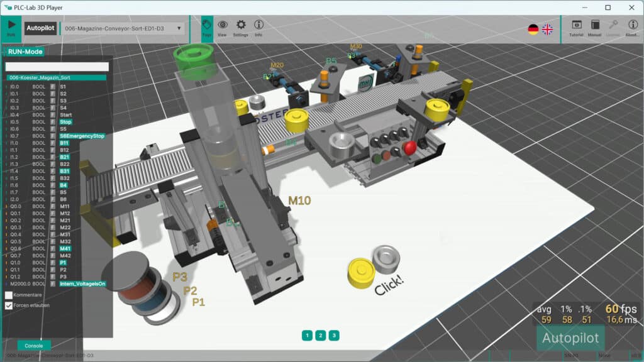
Task: Click the S4 symbol name
Action: point(64,108)
